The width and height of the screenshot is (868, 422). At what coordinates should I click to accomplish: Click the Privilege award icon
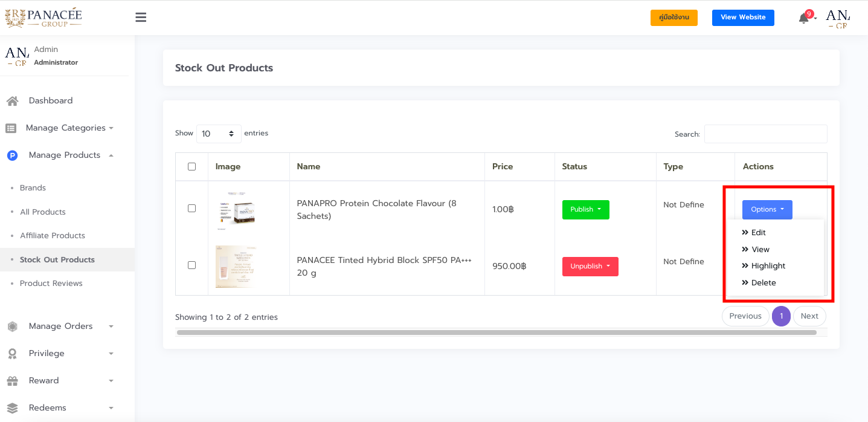tap(12, 354)
